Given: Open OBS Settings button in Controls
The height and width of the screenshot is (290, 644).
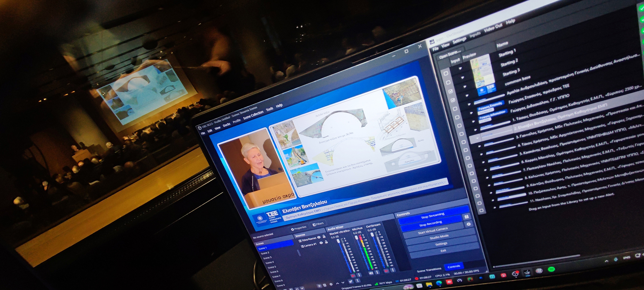Looking at the screenshot, I should point(441,244).
